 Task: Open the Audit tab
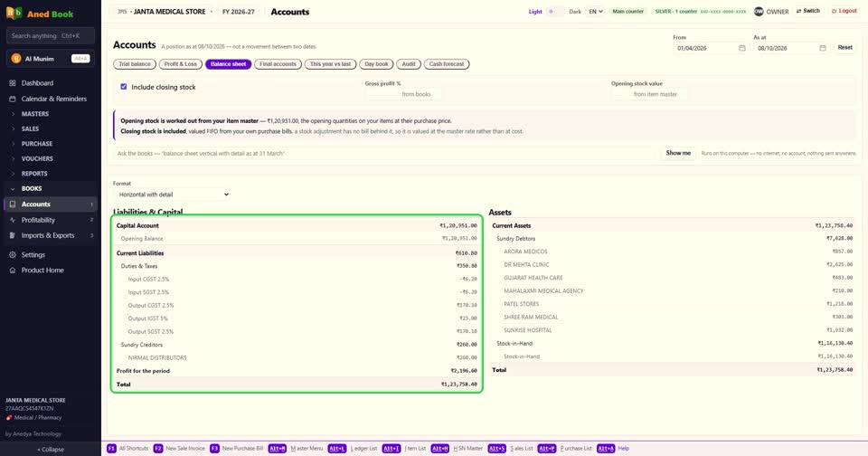[409, 64]
